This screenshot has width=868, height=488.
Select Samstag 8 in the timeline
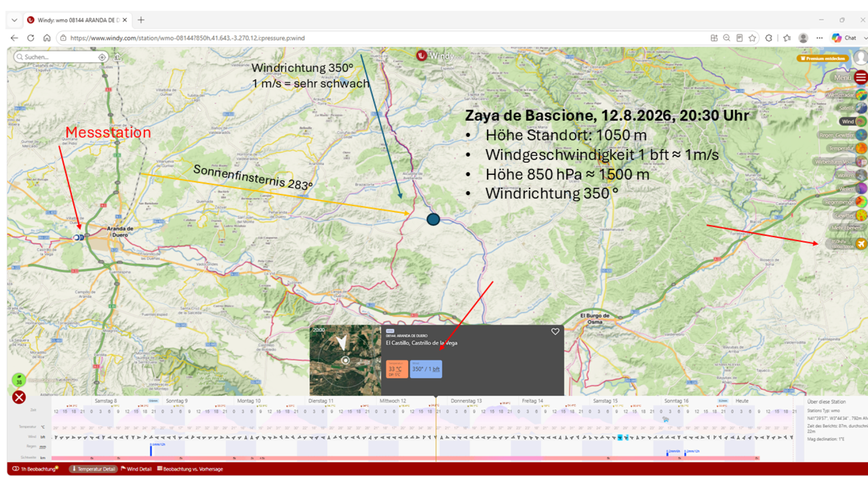click(106, 401)
